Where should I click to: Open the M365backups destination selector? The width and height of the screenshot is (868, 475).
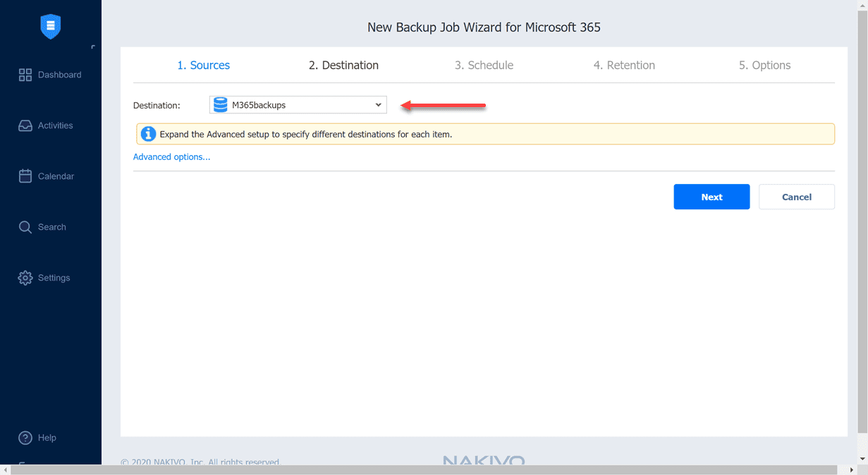[296, 104]
